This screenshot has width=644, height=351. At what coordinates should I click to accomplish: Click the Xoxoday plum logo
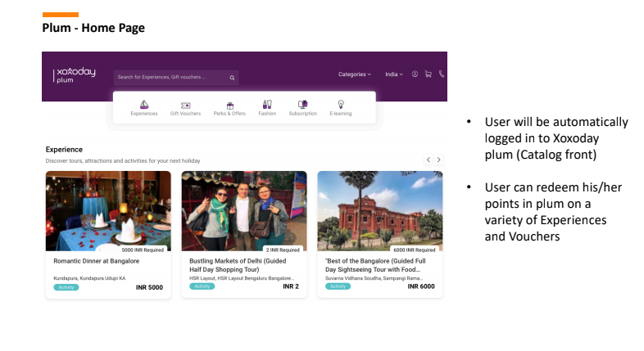(75, 75)
